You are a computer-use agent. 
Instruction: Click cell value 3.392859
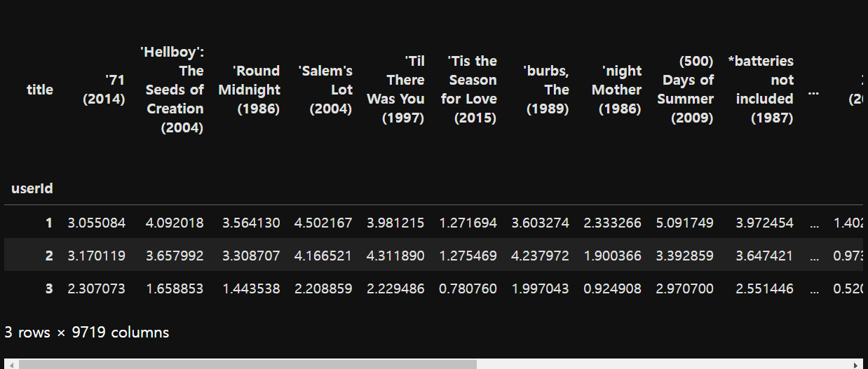pyautogui.click(x=684, y=256)
